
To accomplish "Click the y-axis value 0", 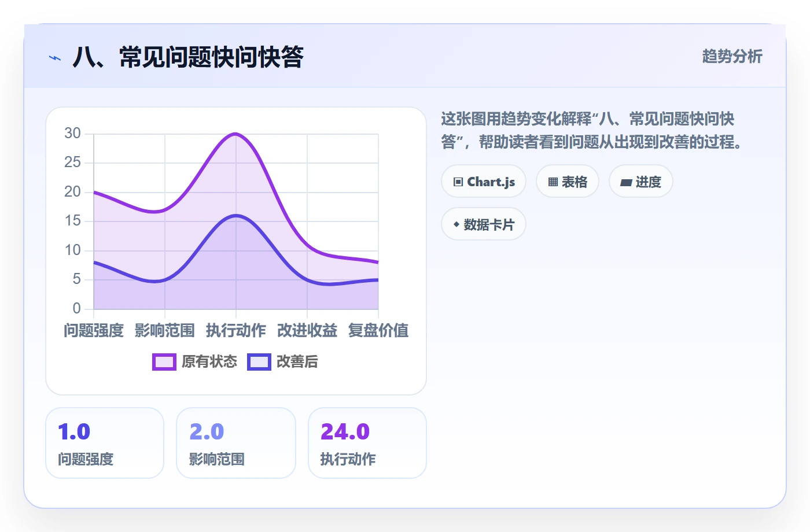I will pyautogui.click(x=76, y=309).
